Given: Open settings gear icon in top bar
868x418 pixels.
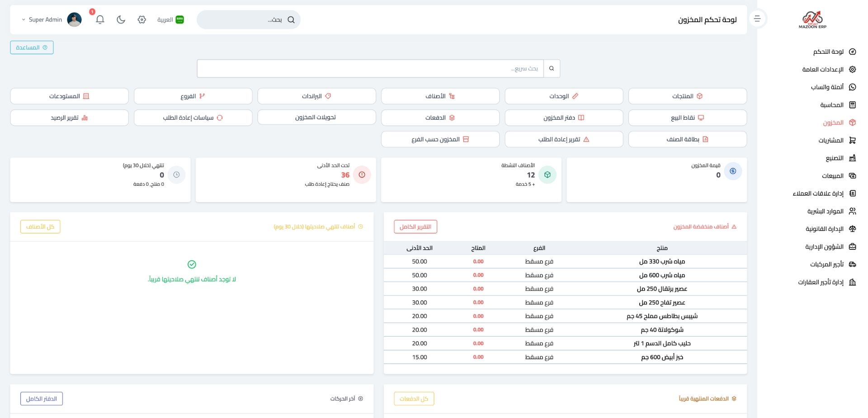Looking at the screenshot, I should [142, 19].
